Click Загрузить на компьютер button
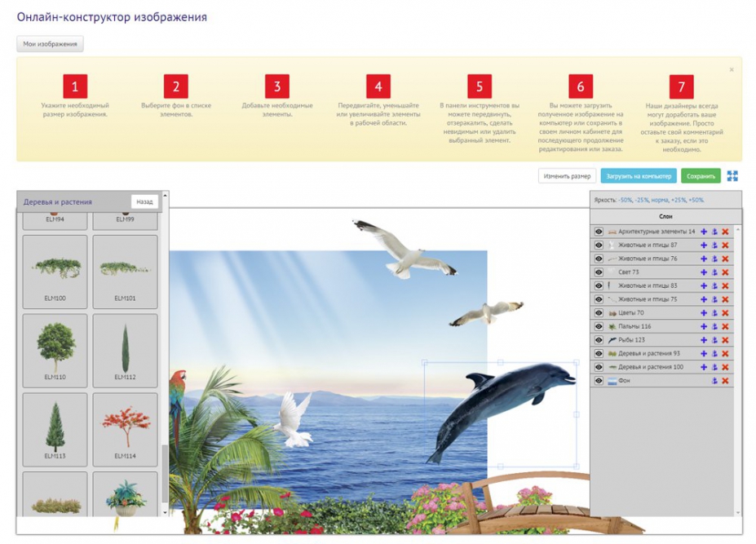This screenshot has height=544, width=756. pos(639,176)
